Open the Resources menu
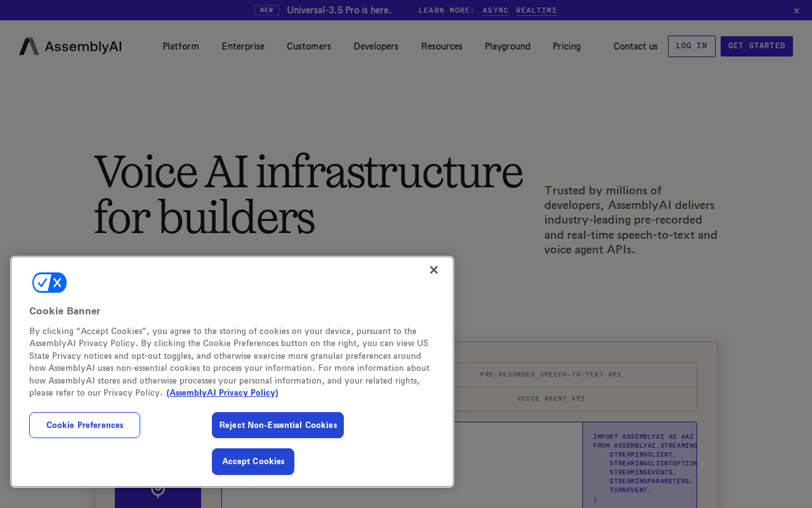 pos(442,46)
